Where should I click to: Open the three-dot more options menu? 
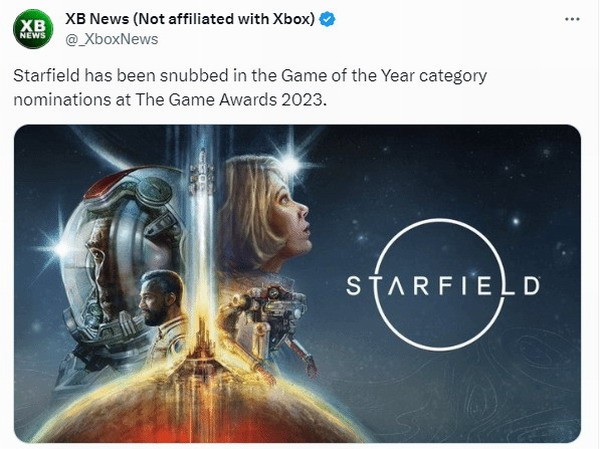coord(571,19)
